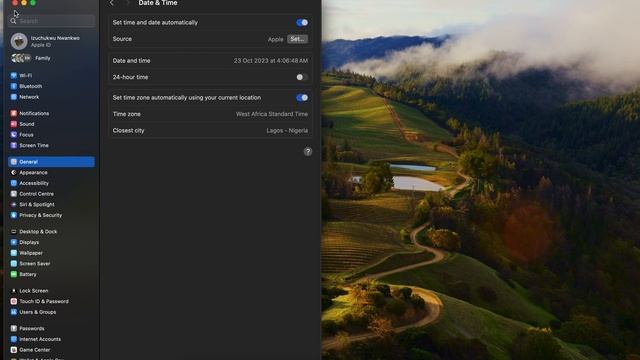
Task: Click the Apple source text
Action: [x=276, y=39]
